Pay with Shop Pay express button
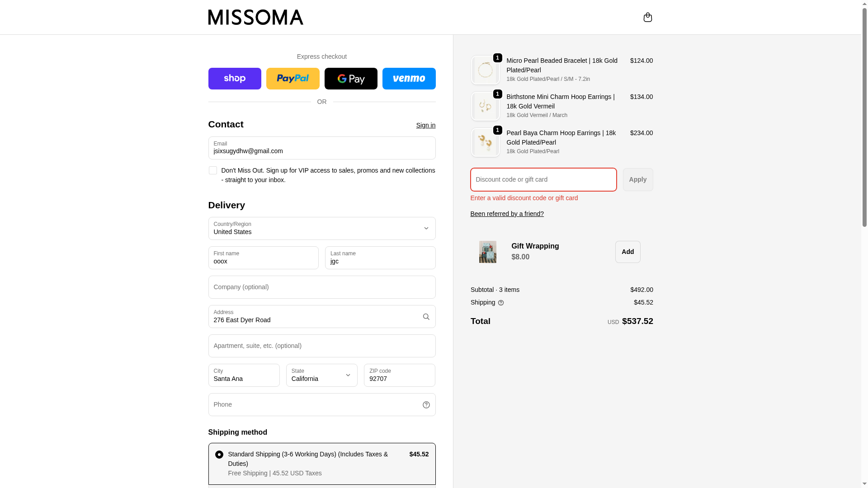 click(235, 79)
